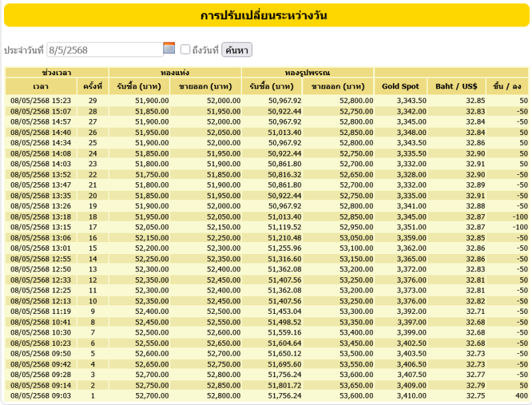Image resolution: width=532 pixels, height=405 pixels.
Task: Click Gold Spot value 3,406.50
Action: pyautogui.click(x=412, y=364)
